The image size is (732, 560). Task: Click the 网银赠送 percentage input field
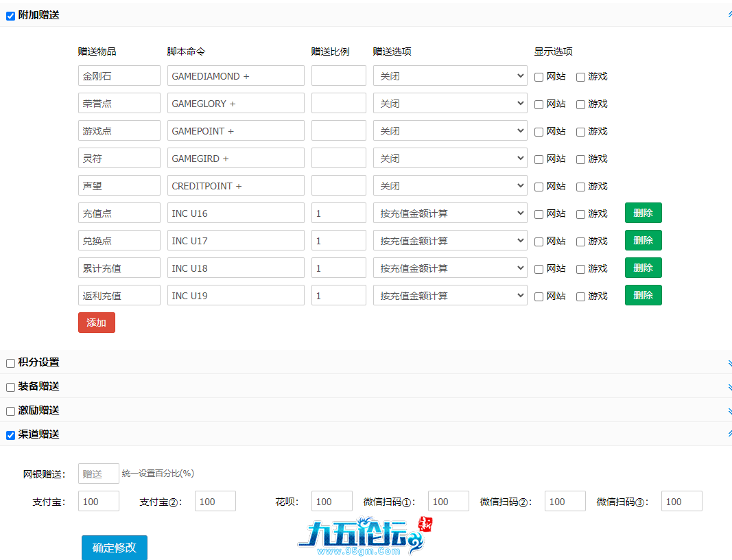pos(98,474)
